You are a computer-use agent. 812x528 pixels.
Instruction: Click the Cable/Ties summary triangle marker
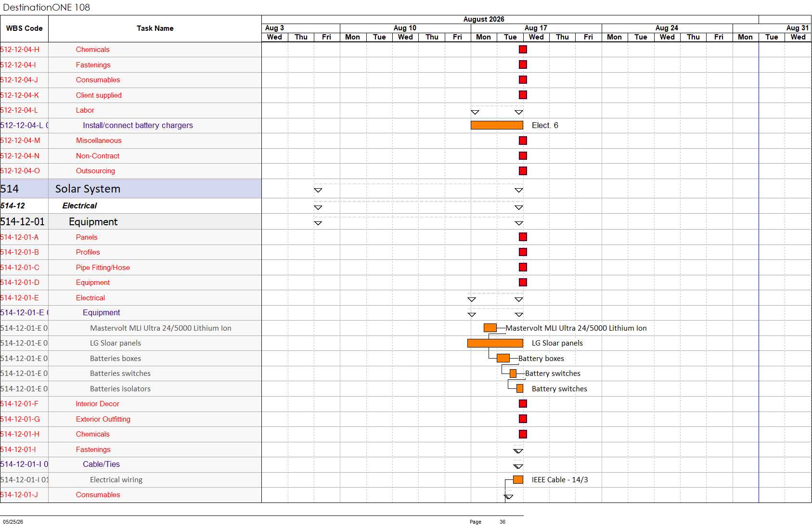point(518,466)
